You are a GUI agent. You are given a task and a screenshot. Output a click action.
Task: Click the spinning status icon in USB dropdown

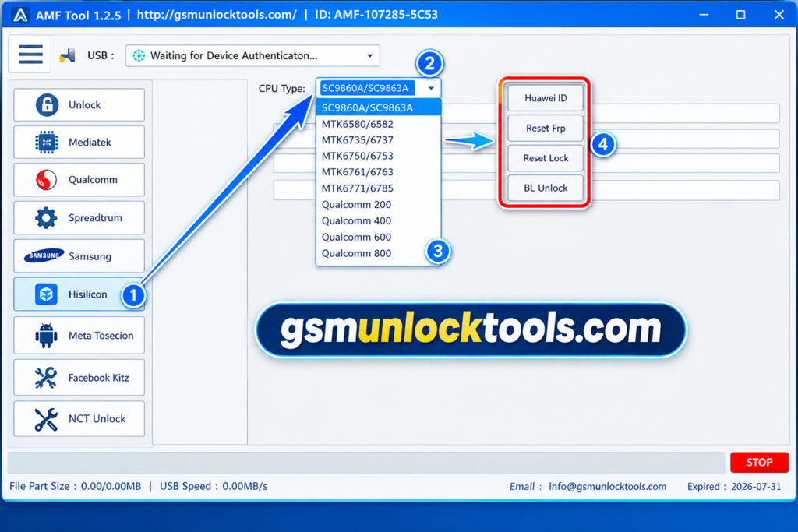[x=139, y=55]
